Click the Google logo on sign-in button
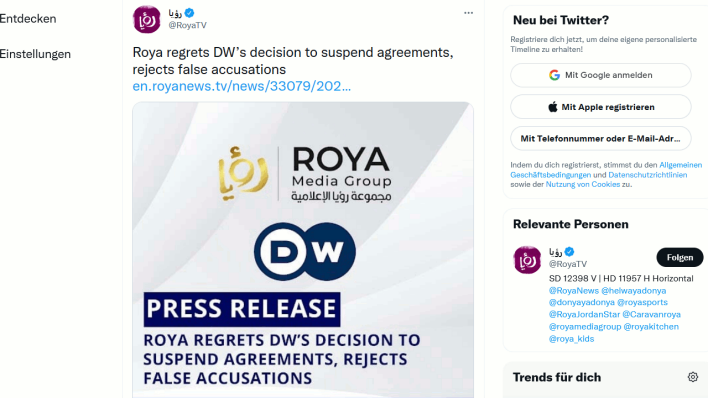 tap(554, 75)
